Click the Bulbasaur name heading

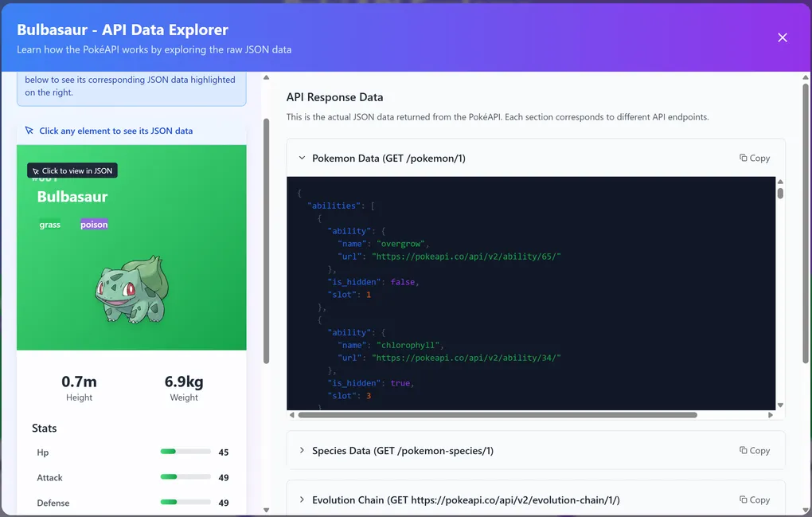coord(72,197)
